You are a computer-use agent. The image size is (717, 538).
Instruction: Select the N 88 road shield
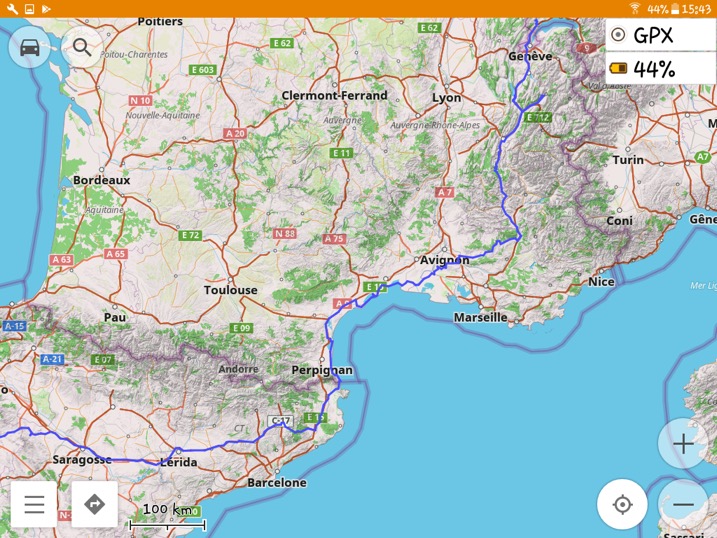click(284, 233)
